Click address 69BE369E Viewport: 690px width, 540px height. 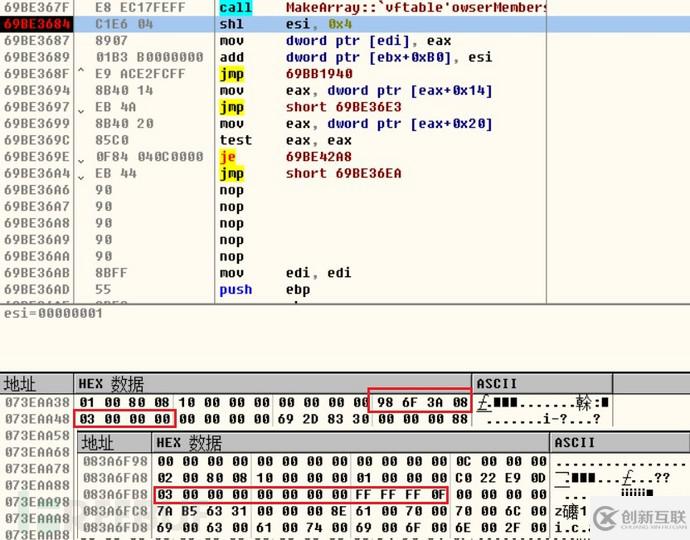[37, 157]
